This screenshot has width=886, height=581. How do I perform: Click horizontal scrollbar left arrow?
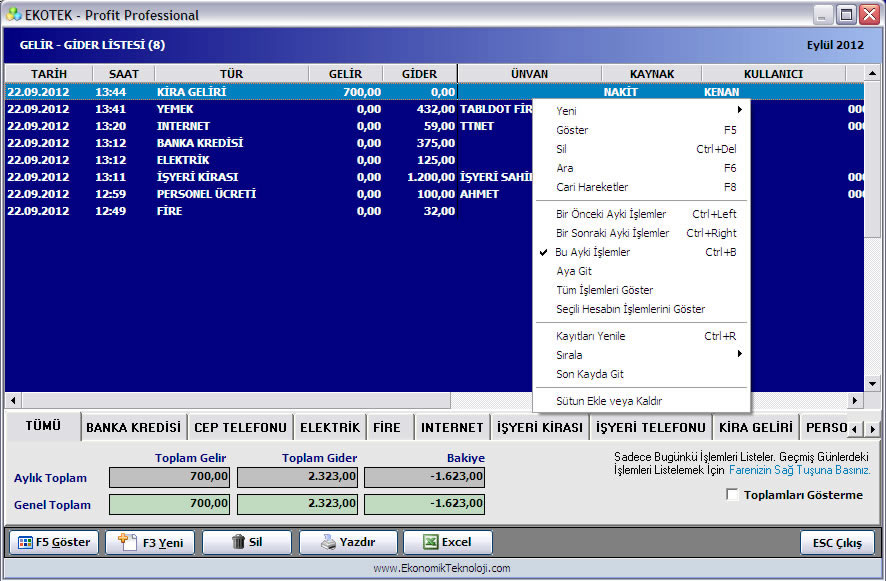13,400
